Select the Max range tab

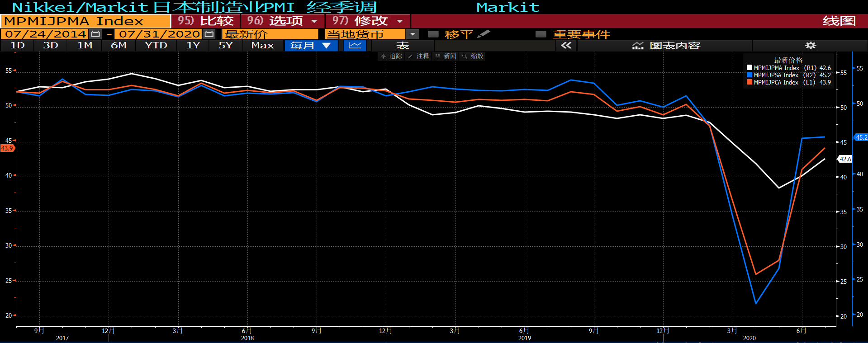262,45
